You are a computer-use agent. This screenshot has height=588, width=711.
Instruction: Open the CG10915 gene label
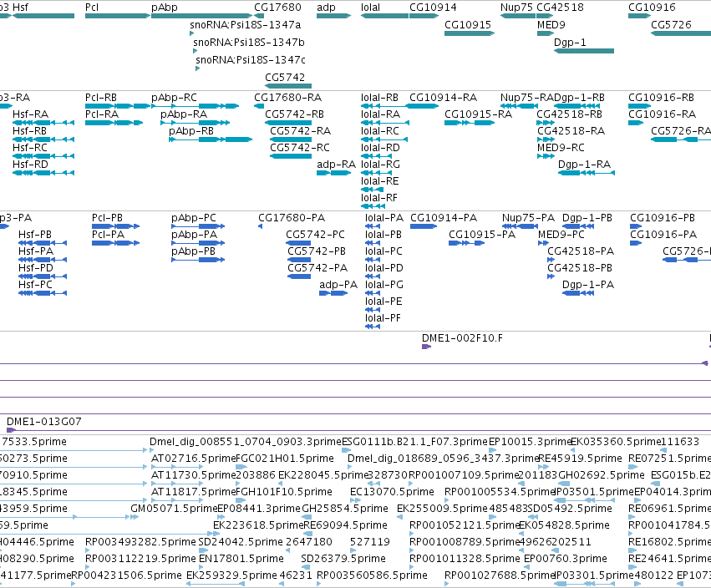468,25
